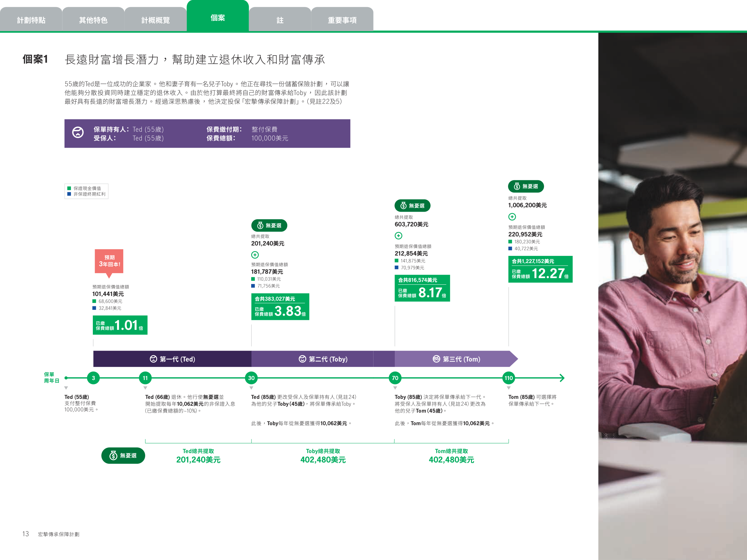
Task: Select policy anniversary marker 30
Action: 251,378
